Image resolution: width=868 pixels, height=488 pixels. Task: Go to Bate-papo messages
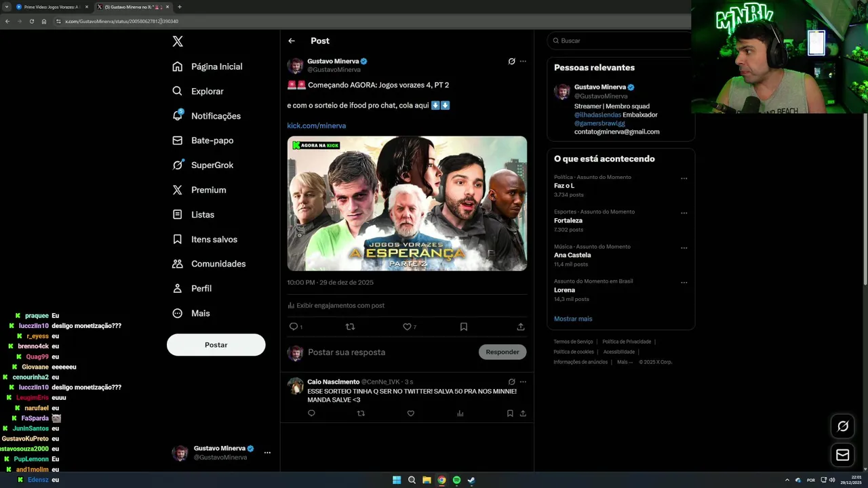click(x=203, y=140)
